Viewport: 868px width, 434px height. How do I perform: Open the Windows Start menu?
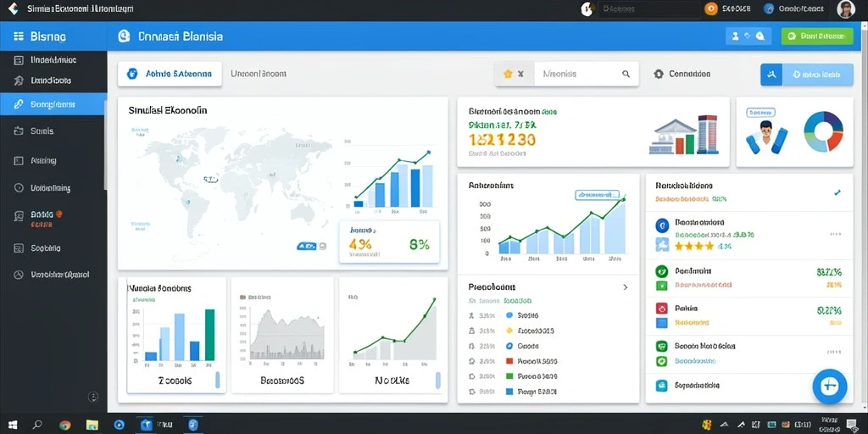pyautogui.click(x=12, y=425)
